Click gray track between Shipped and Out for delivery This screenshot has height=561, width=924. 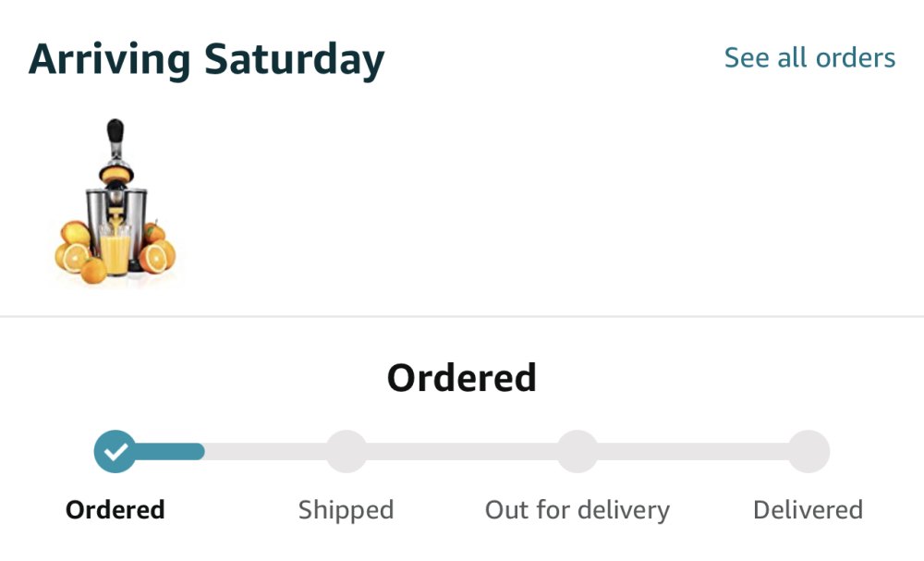[x=462, y=451]
